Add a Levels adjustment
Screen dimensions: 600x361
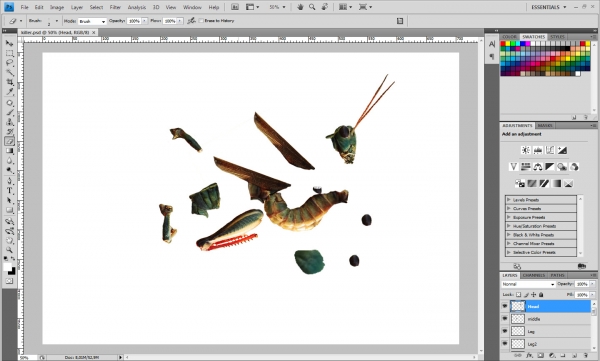(x=538, y=150)
